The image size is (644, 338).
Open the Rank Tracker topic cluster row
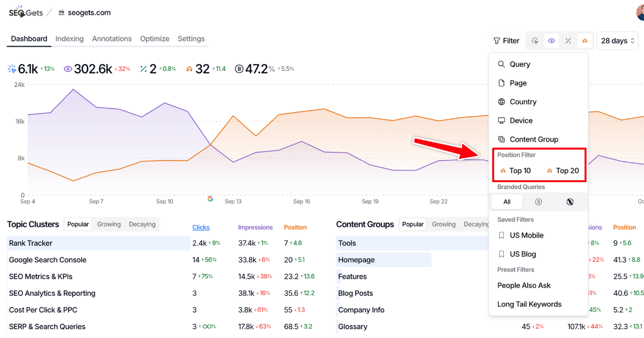pos(33,243)
